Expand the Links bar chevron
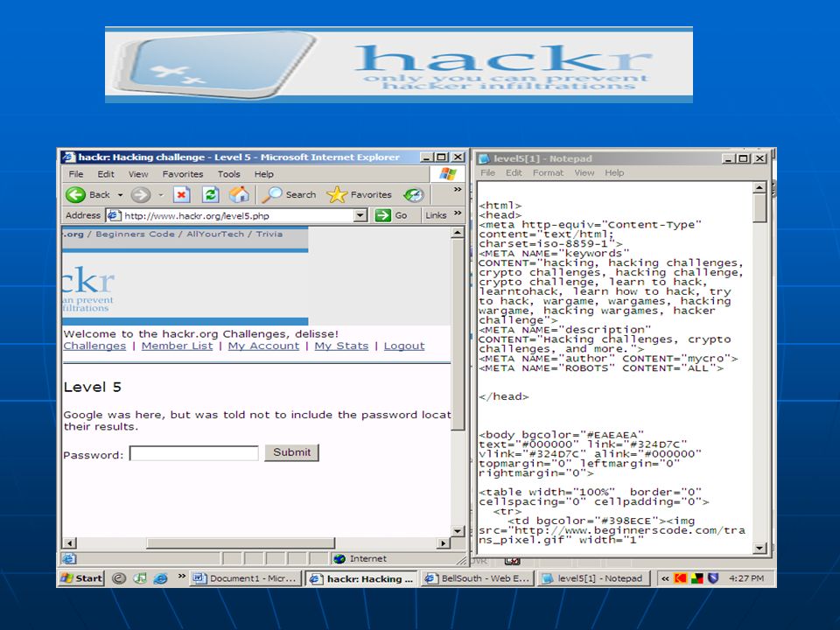The image size is (840, 630). click(x=458, y=213)
